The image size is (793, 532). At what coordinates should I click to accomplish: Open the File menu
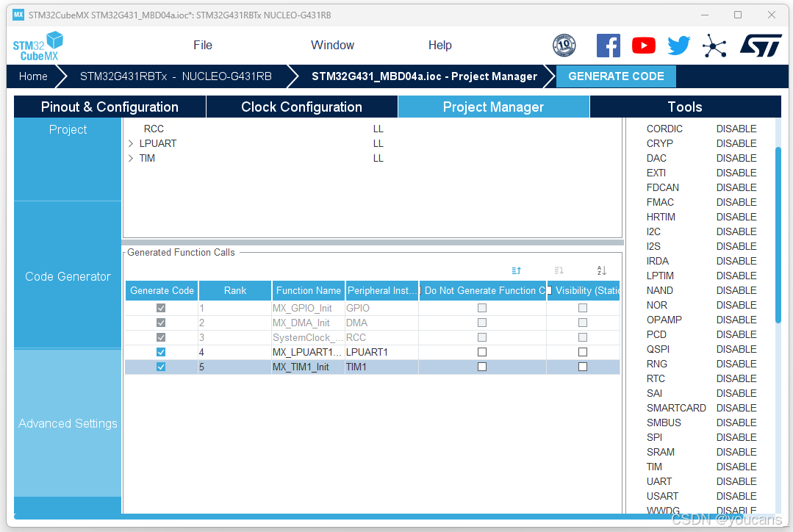point(203,46)
